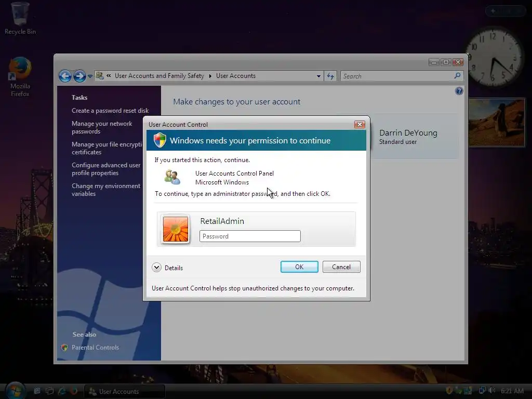This screenshot has width=532, height=399.
Task: Open the Windows Start orb
Action: click(16, 390)
